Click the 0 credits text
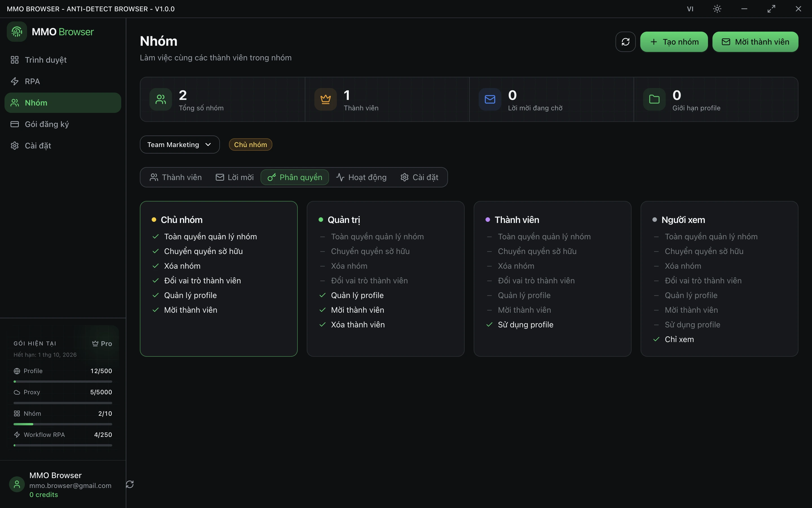The width and height of the screenshot is (812, 508). pyautogui.click(x=44, y=494)
